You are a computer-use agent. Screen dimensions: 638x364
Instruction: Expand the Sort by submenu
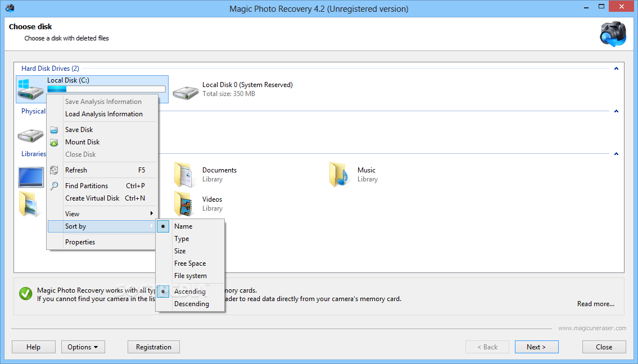pos(102,226)
